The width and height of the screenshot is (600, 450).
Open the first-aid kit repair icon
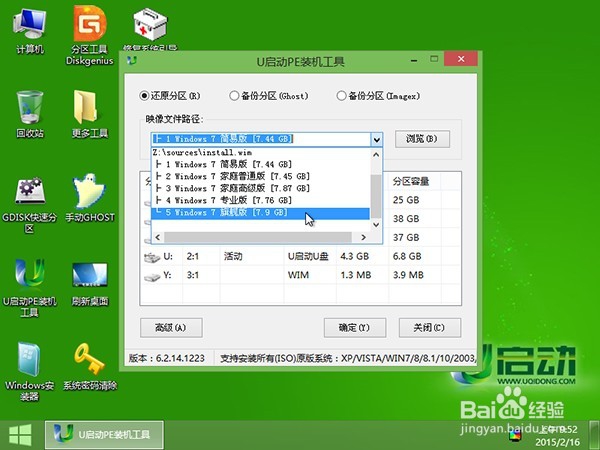(x=150, y=28)
